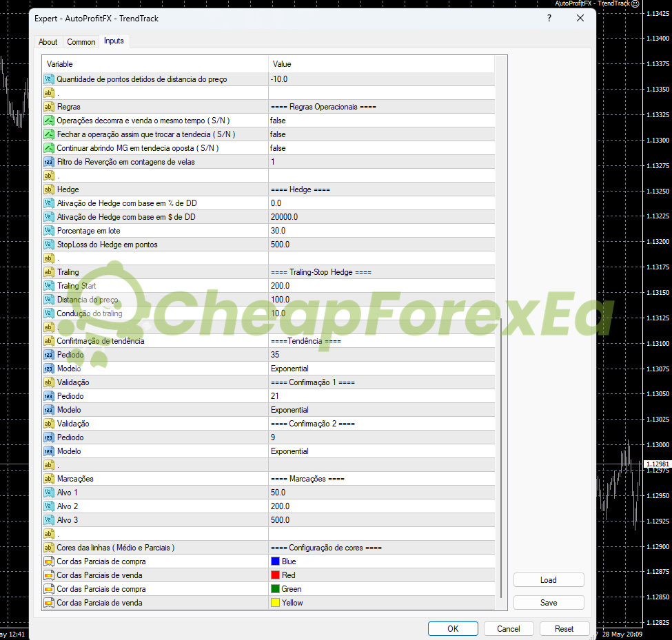Select the Exponential value below Pediodo 9

click(x=381, y=451)
